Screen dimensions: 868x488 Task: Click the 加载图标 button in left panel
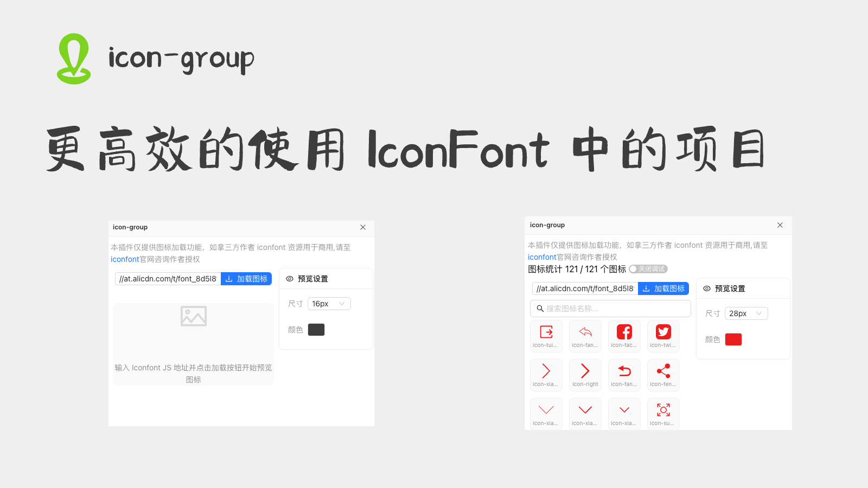click(x=246, y=278)
